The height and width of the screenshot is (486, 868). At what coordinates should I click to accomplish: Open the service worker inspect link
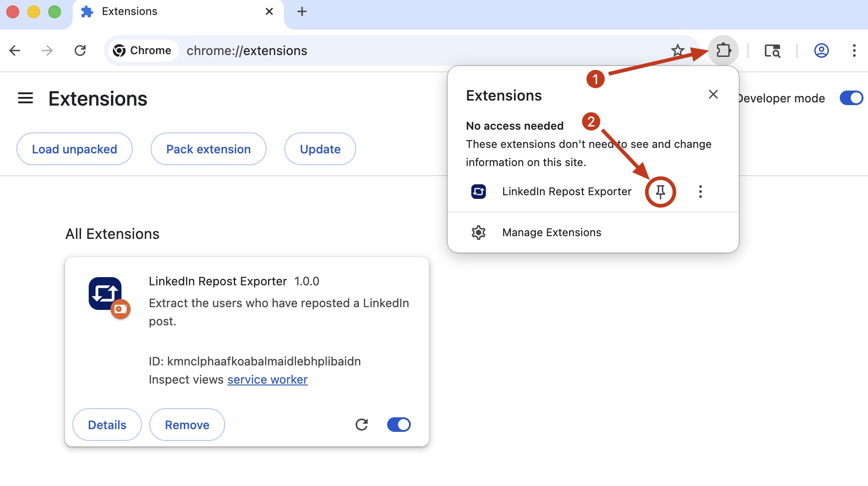tap(267, 380)
